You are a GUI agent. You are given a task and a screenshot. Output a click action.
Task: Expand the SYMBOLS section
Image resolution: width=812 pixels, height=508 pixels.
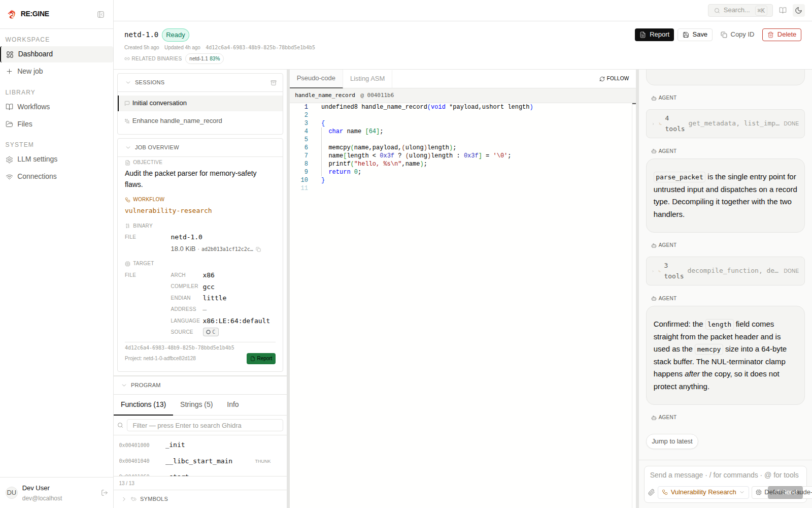point(124,499)
